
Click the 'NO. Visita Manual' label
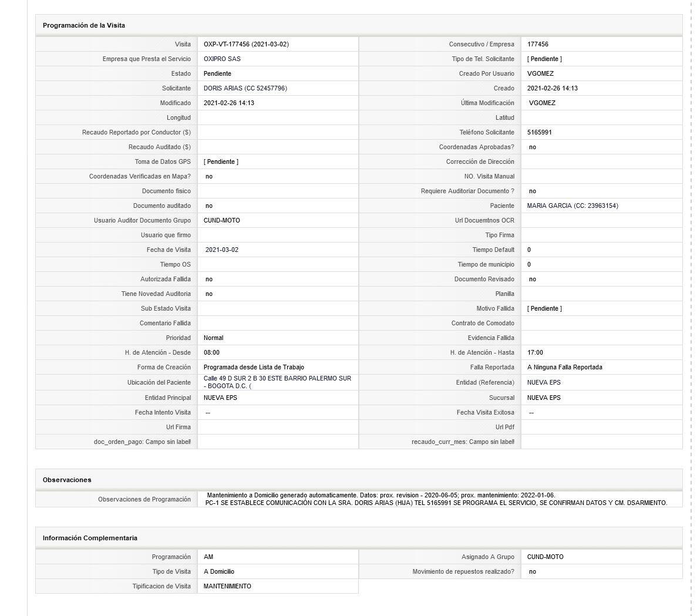[489, 176]
